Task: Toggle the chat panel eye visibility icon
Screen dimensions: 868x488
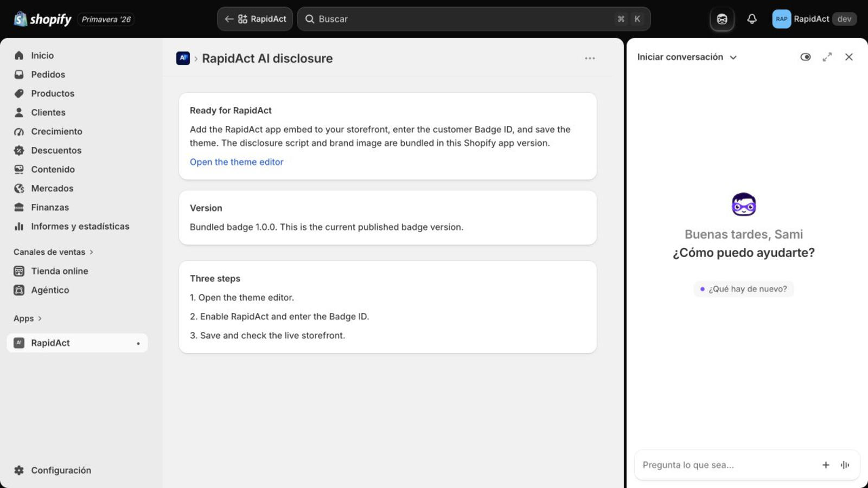Action: (x=806, y=57)
